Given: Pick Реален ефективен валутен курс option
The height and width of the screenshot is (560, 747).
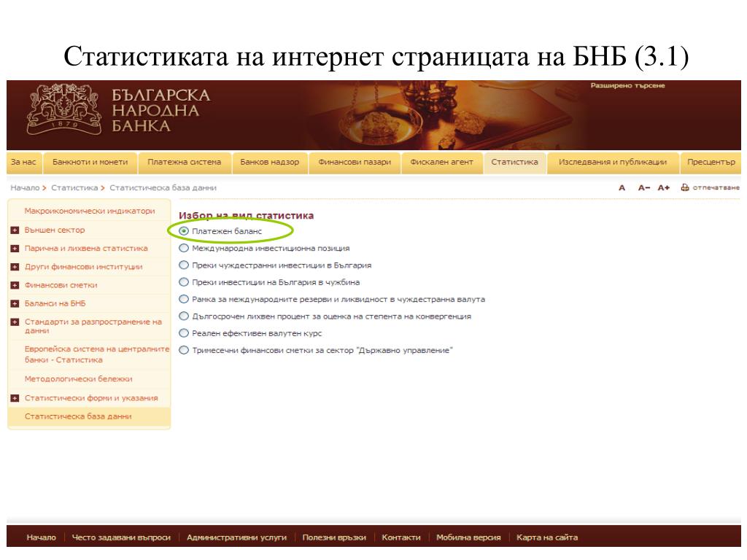Looking at the screenshot, I should click(184, 333).
